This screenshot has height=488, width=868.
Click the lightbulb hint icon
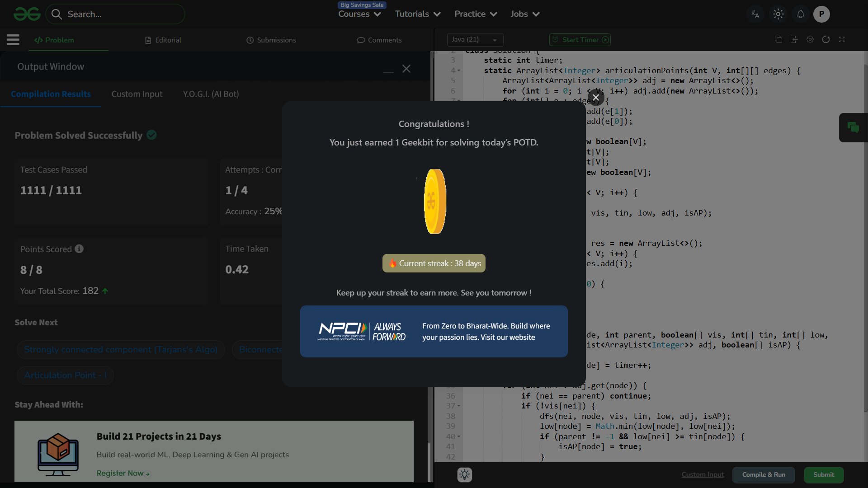pyautogui.click(x=464, y=474)
